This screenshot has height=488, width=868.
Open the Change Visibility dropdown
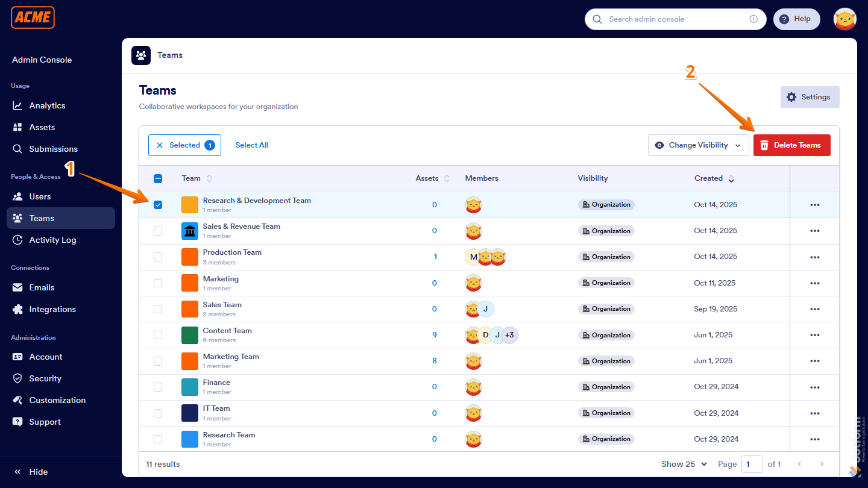coord(699,145)
